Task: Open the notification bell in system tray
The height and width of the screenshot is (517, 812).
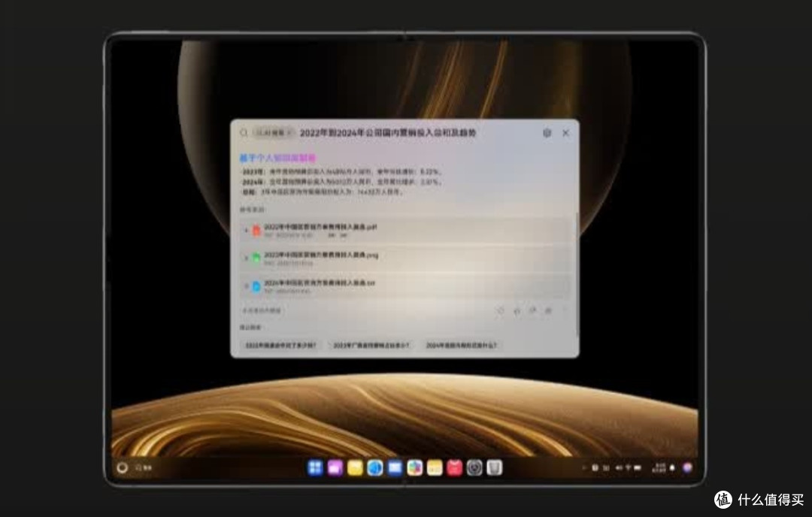Action: click(x=672, y=467)
